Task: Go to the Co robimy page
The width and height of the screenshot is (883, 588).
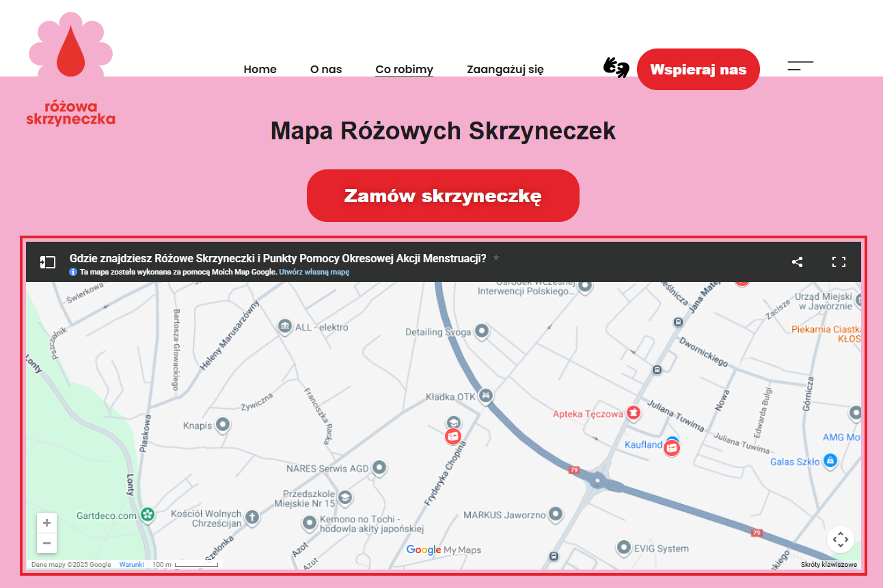Action: click(404, 69)
